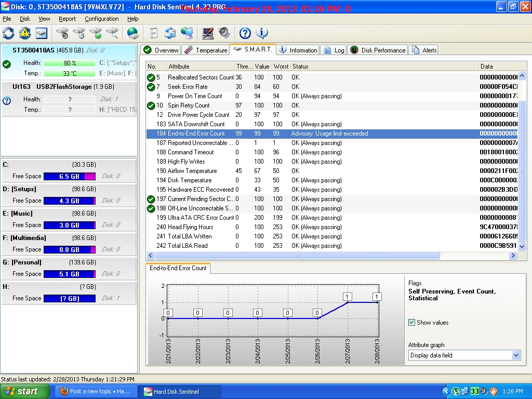Viewport: 532px width, 399px height.
Task: Click the C: free space bar 6.5 GB
Action: pos(70,176)
